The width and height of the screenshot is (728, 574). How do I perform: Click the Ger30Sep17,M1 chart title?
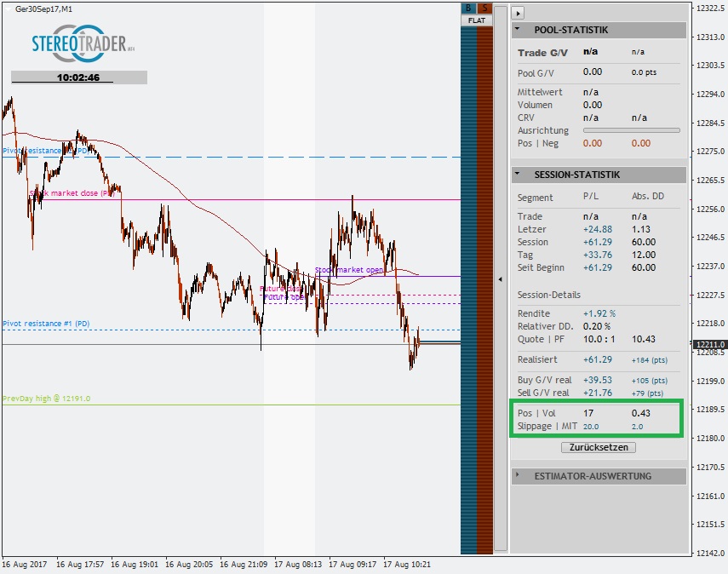tap(43, 8)
